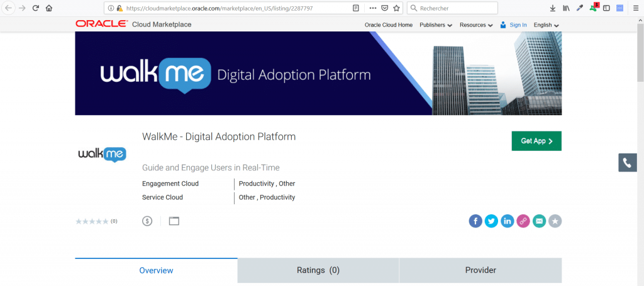Expand the Publishers dropdown

(436, 25)
